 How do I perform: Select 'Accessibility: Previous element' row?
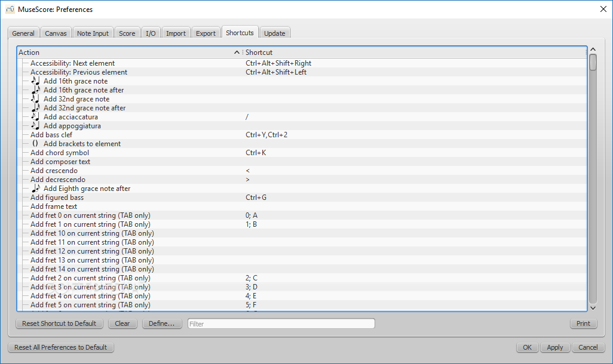pyautogui.click(x=302, y=72)
